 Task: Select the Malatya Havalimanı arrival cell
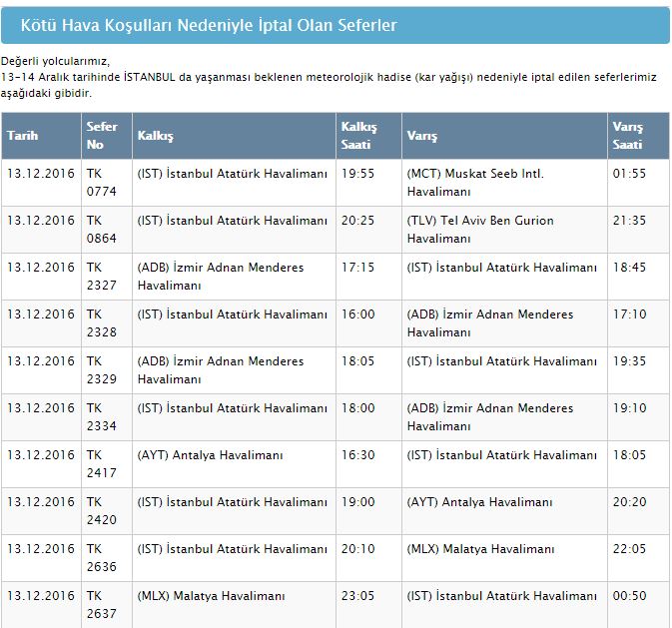[x=480, y=549]
